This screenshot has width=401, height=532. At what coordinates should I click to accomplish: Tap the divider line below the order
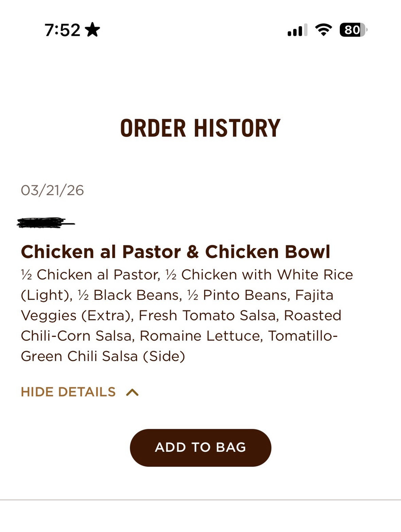tap(200, 500)
